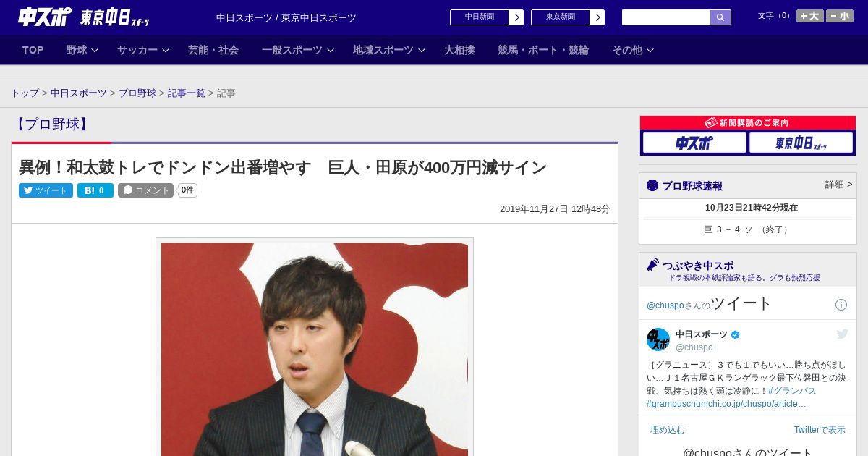Open the 東京新聞 link button

tap(561, 17)
